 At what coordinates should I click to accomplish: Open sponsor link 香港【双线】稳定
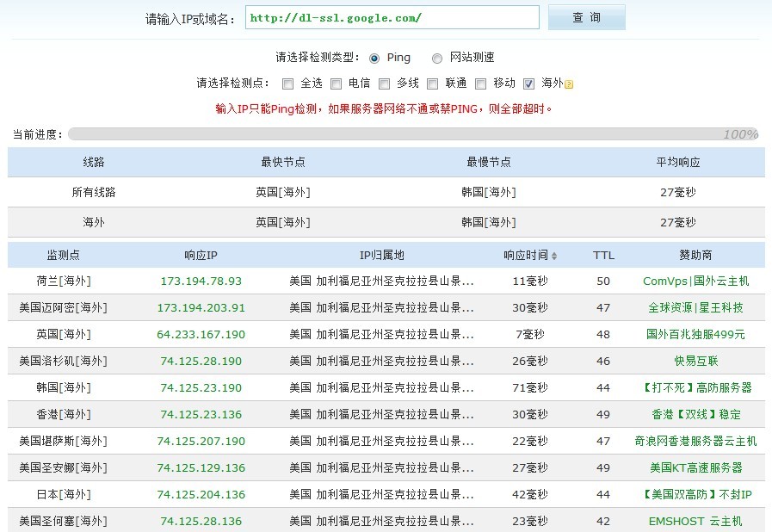click(x=695, y=414)
